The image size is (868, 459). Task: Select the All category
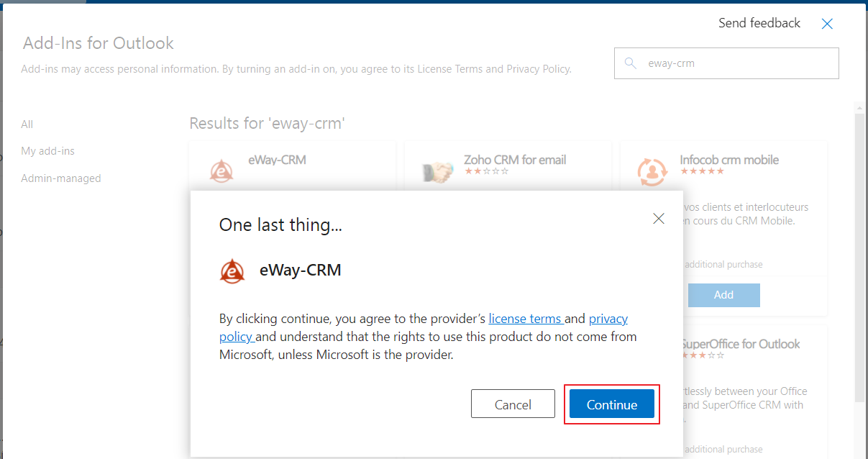coord(27,124)
